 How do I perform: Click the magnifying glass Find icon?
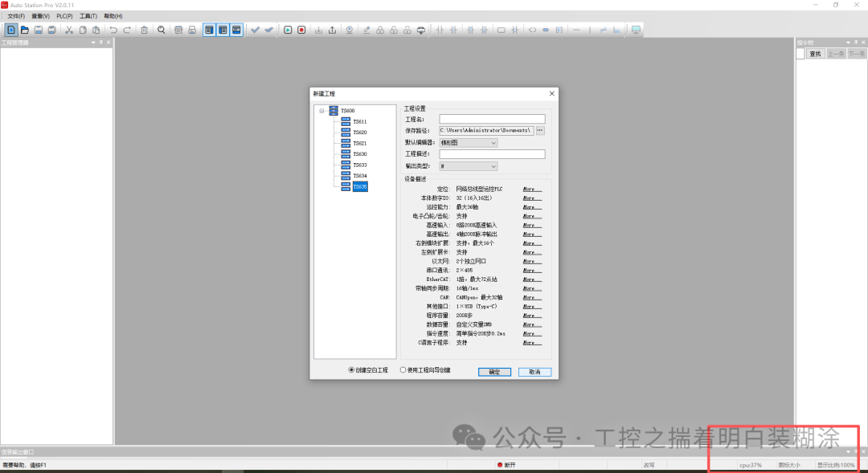click(x=161, y=30)
